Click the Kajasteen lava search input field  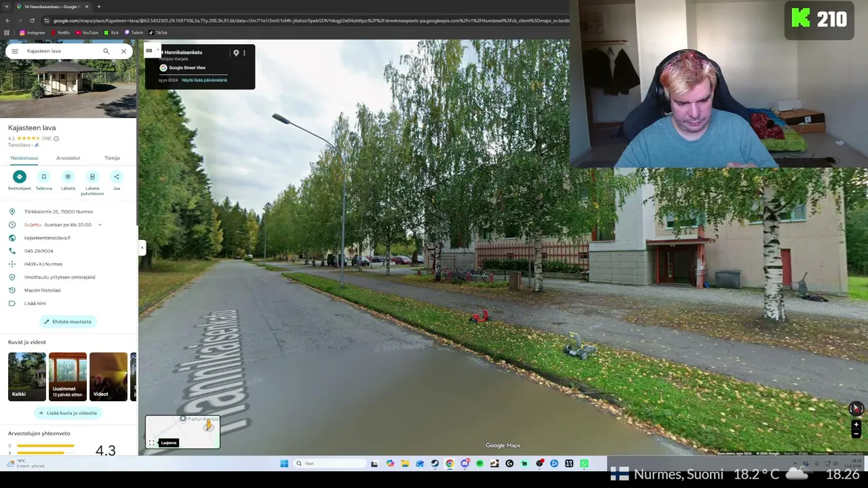pyautogui.click(x=61, y=52)
